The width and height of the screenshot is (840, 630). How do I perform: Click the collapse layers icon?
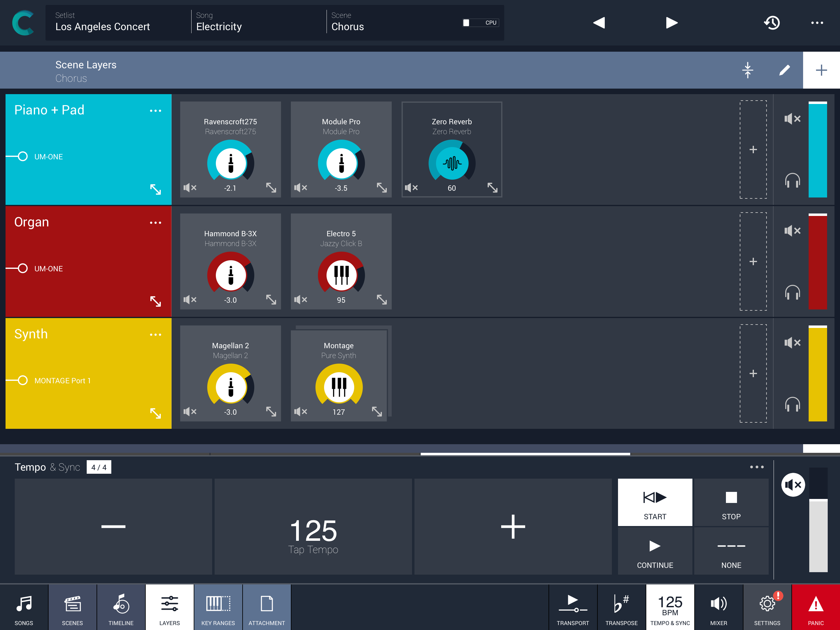(x=747, y=70)
